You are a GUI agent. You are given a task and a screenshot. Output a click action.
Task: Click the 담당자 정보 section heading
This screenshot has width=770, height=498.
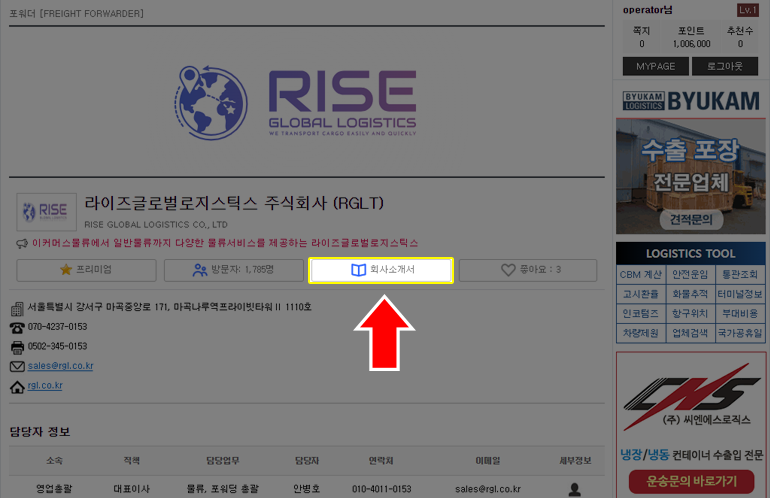click(40, 432)
